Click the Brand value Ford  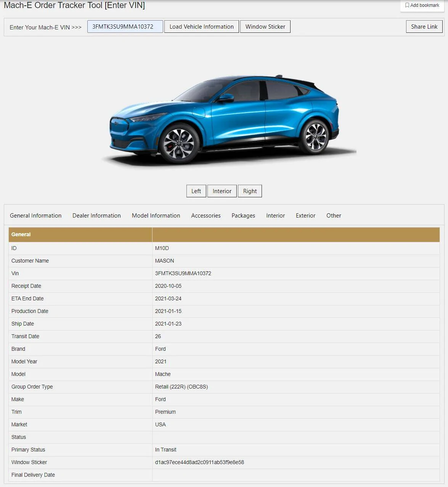(161, 349)
